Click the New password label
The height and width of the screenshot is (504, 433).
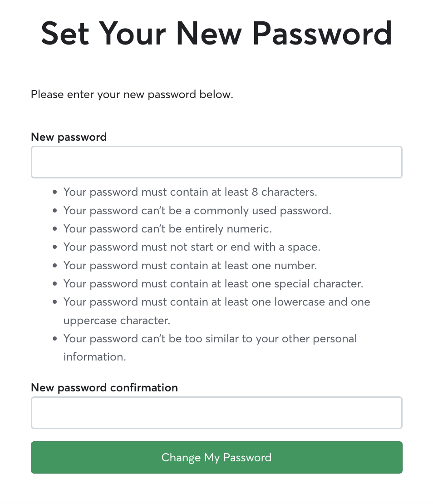pyautogui.click(x=69, y=137)
